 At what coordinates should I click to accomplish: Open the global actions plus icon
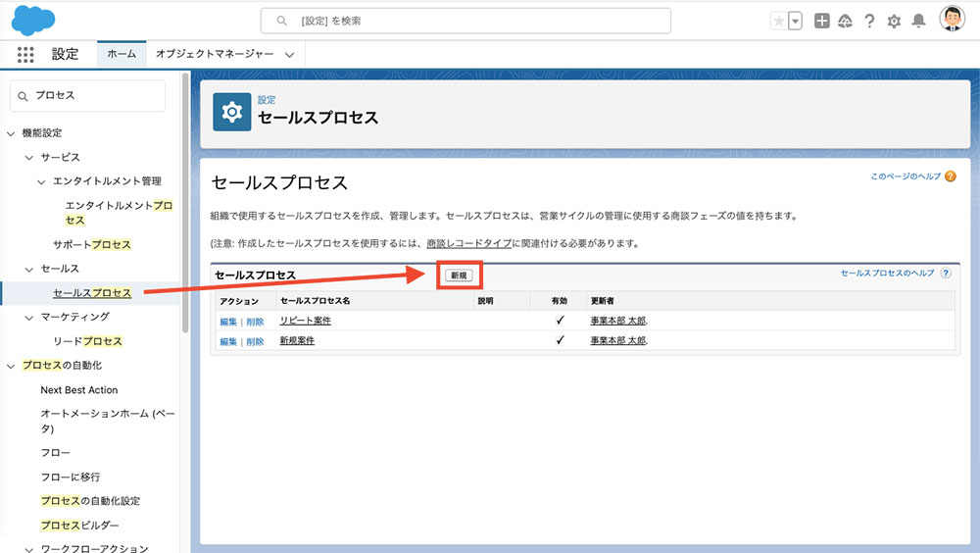(x=822, y=21)
